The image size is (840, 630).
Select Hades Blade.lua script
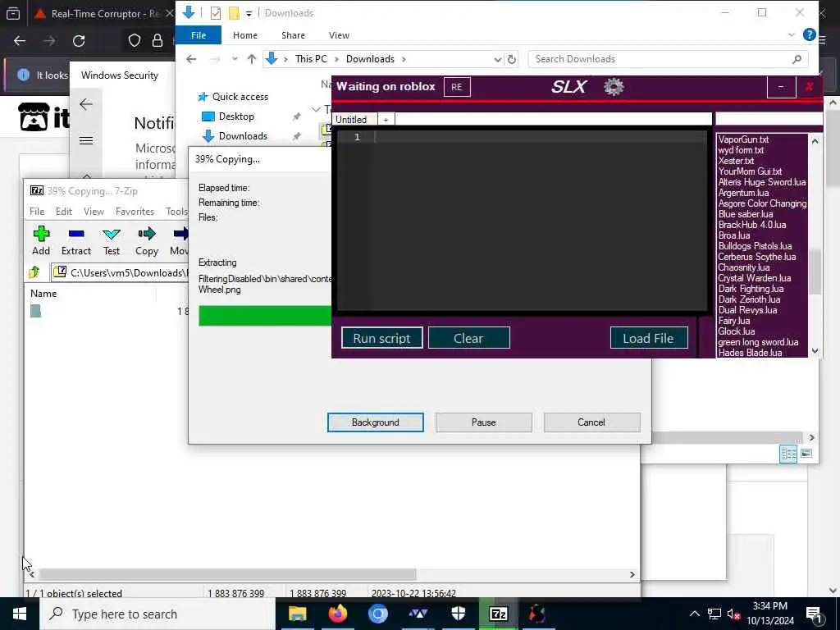(x=750, y=353)
